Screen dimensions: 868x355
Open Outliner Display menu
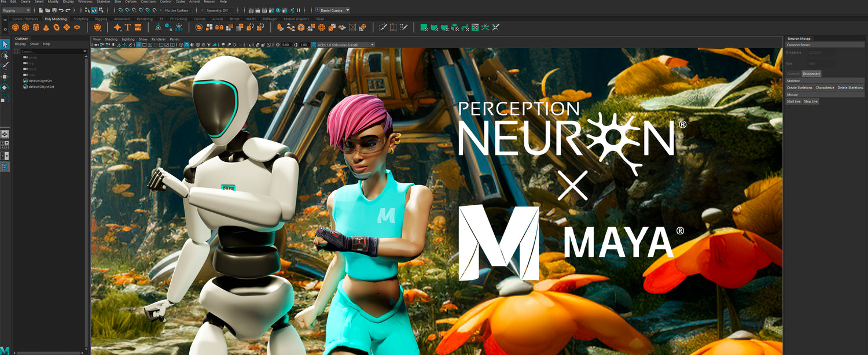click(x=20, y=44)
